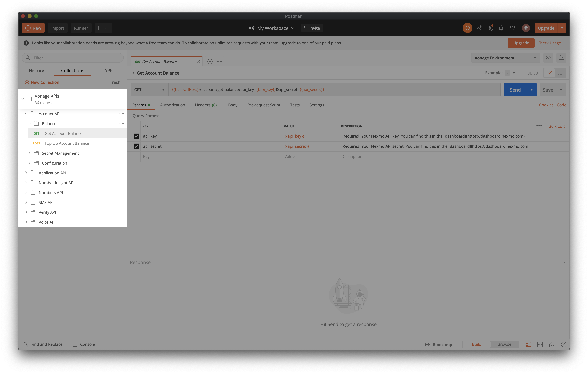The height and width of the screenshot is (374, 588).
Task: Switch to Browse mode toggle
Action: 504,344
